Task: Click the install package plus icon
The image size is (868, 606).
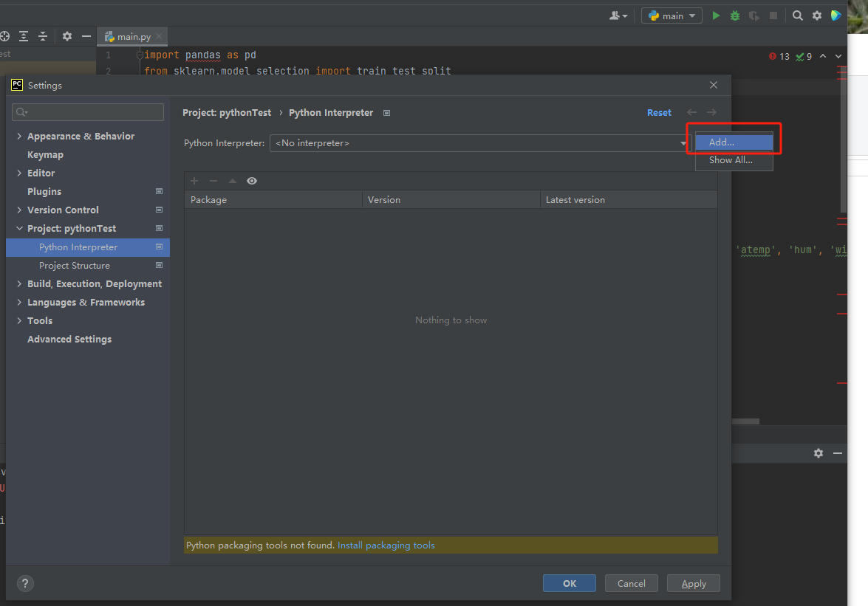Action: click(x=194, y=181)
